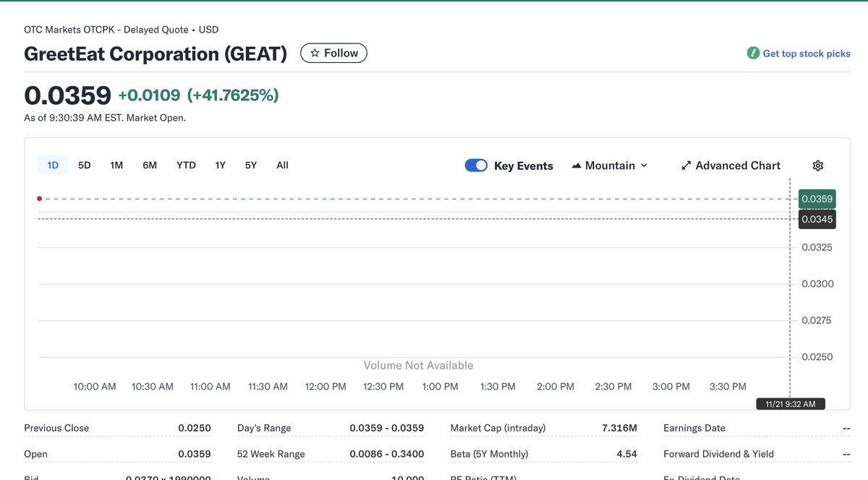Click the Volume Not Available text
Screen dimensions: 868x480
[418, 366]
